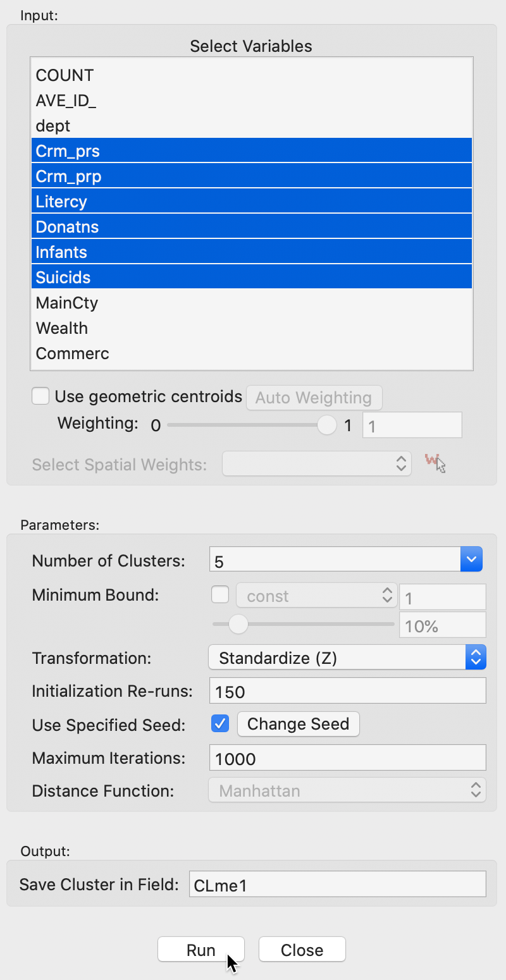Click the Save Cluster in Field input
This screenshot has height=980, width=506.
click(x=337, y=885)
